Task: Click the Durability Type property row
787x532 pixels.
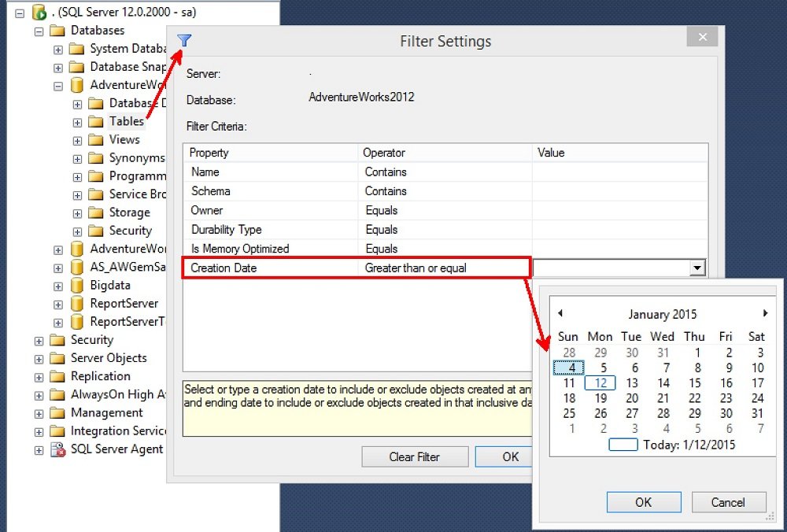Action: (445, 229)
